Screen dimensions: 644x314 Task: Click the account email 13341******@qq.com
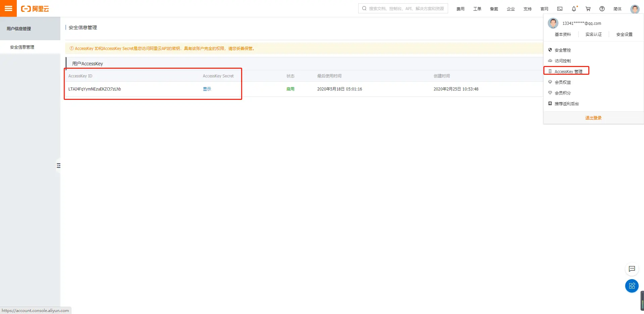(x=582, y=23)
